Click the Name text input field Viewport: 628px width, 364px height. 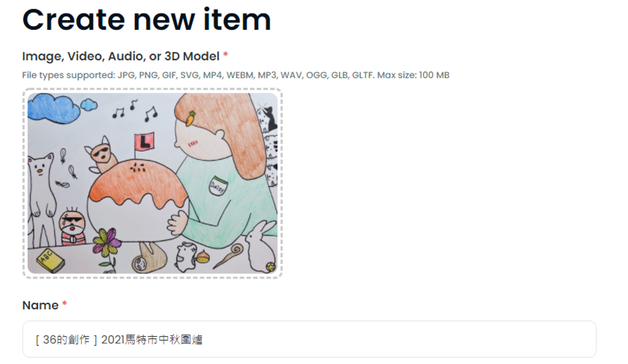click(x=309, y=339)
